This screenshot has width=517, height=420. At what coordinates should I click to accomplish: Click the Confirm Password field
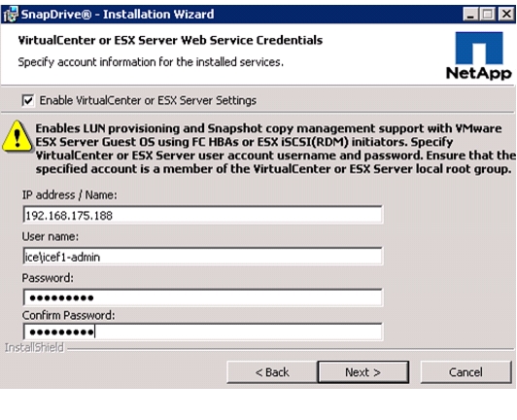pos(203,332)
